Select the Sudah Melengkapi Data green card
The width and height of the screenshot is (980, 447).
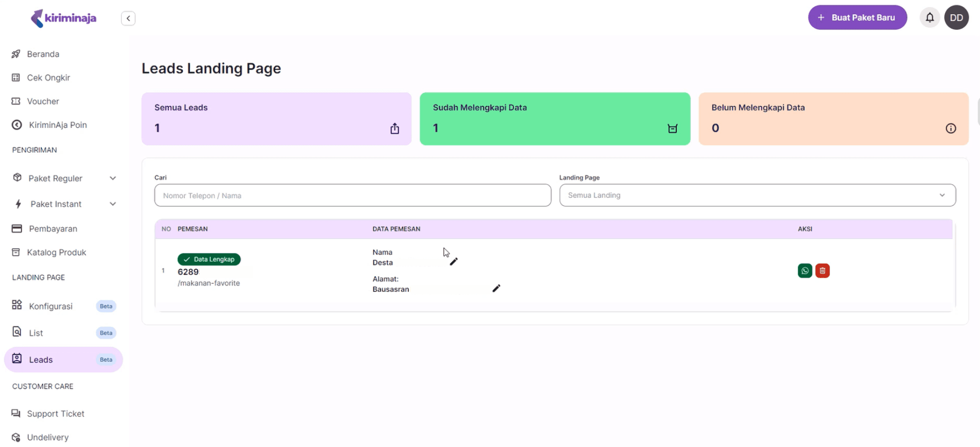[554, 119]
